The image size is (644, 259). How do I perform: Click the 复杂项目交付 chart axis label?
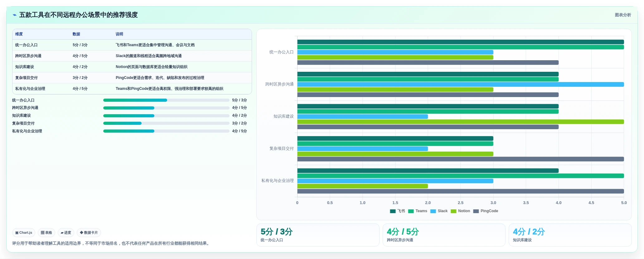pos(281,149)
